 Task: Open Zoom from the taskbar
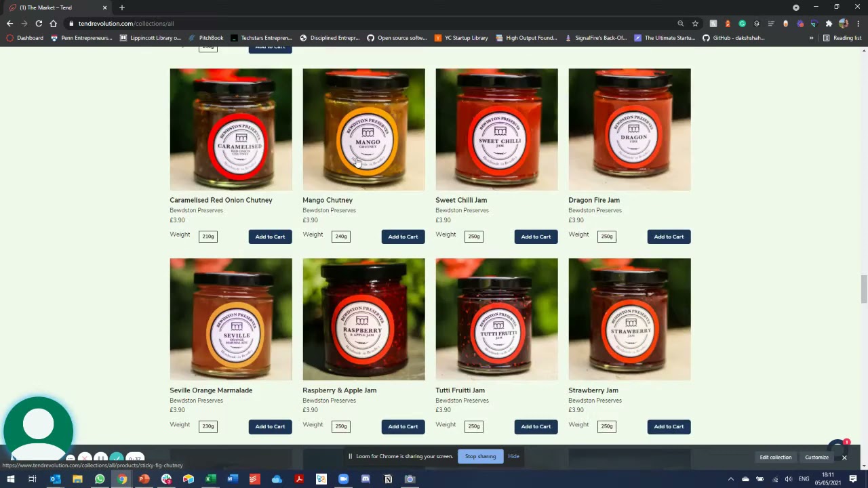(x=343, y=479)
